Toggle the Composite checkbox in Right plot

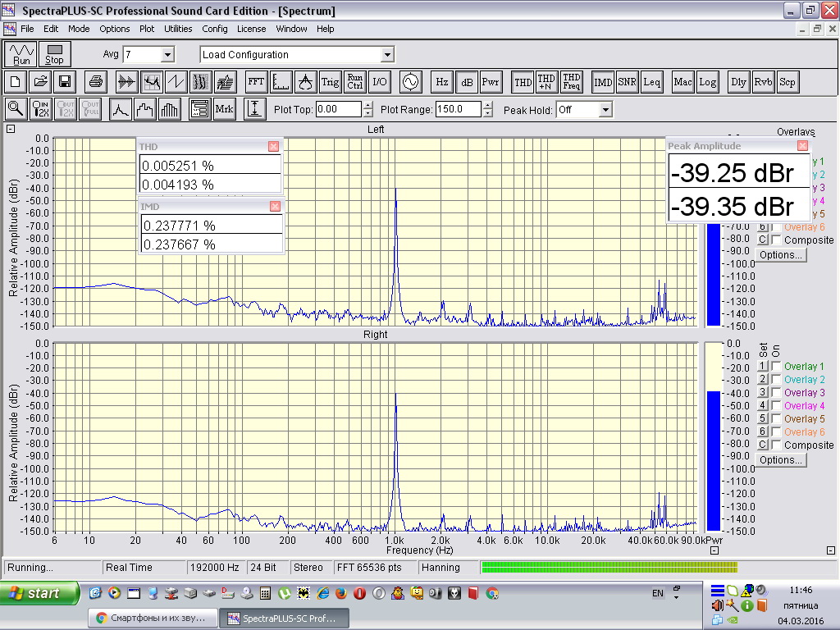pos(776,445)
